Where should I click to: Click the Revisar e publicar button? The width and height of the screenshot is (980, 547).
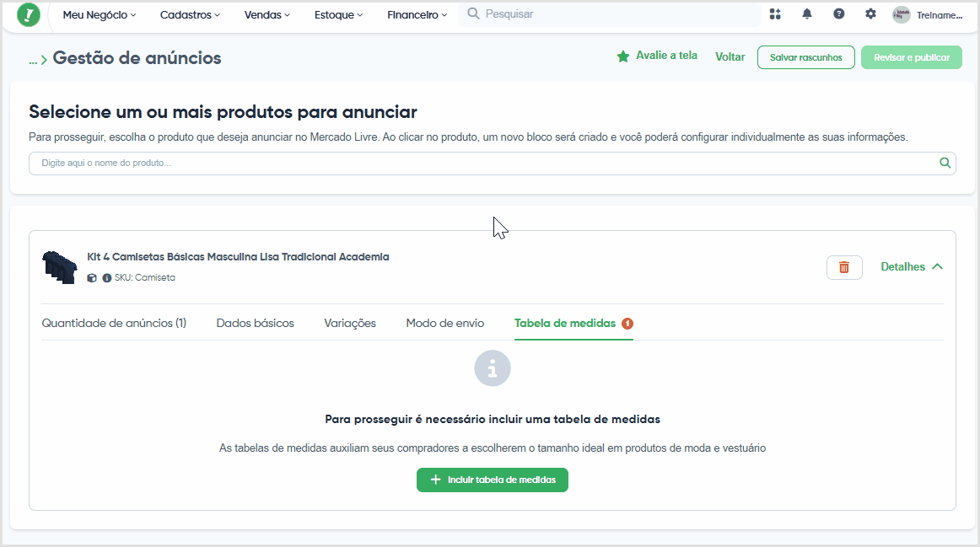(911, 57)
